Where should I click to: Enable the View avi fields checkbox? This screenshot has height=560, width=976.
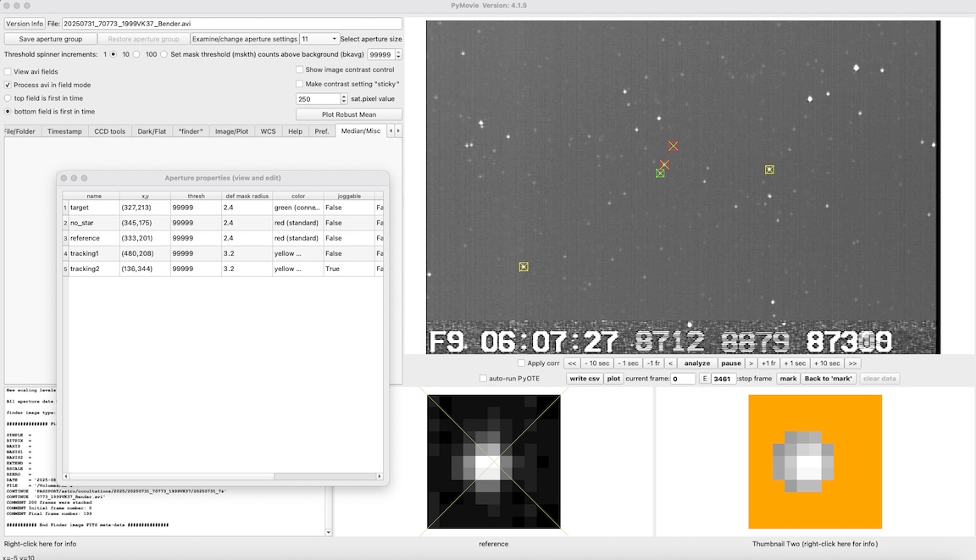point(8,72)
